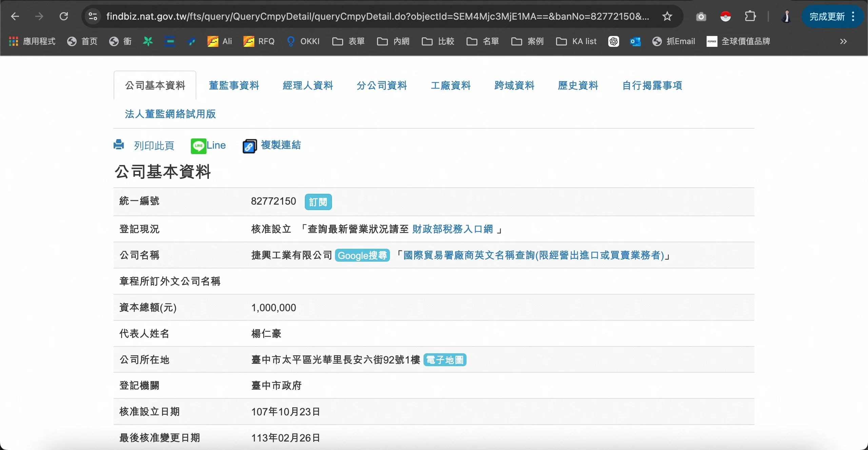Bookmark page with star icon
868x450 pixels.
667,16
